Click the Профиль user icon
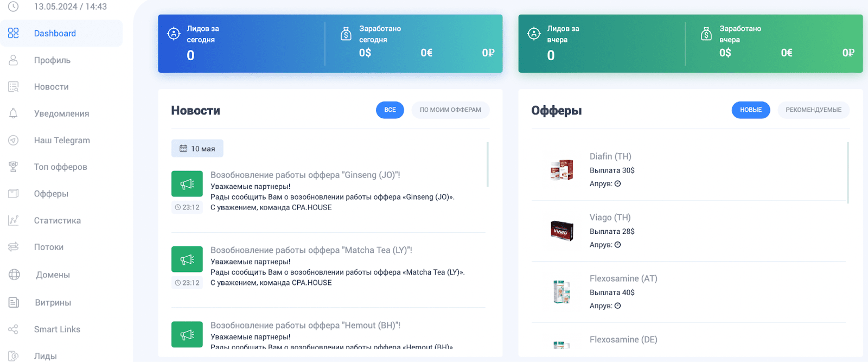The height and width of the screenshot is (362, 868). (x=14, y=60)
